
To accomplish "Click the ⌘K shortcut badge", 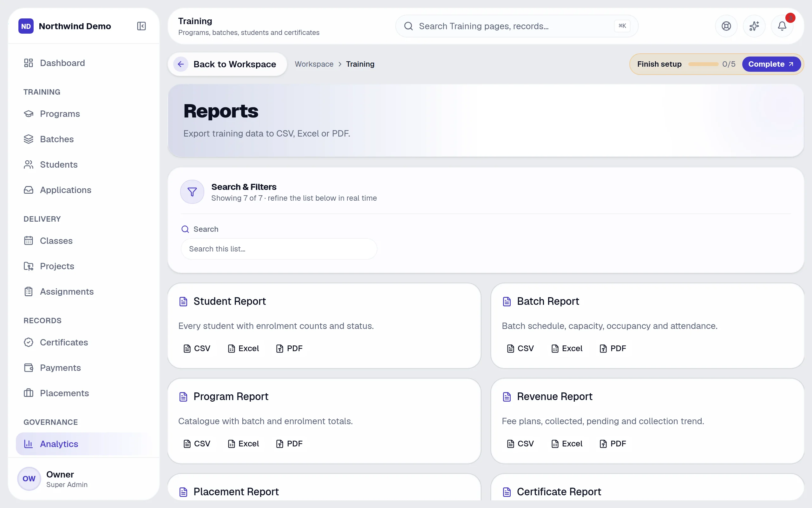I will pos(622,26).
